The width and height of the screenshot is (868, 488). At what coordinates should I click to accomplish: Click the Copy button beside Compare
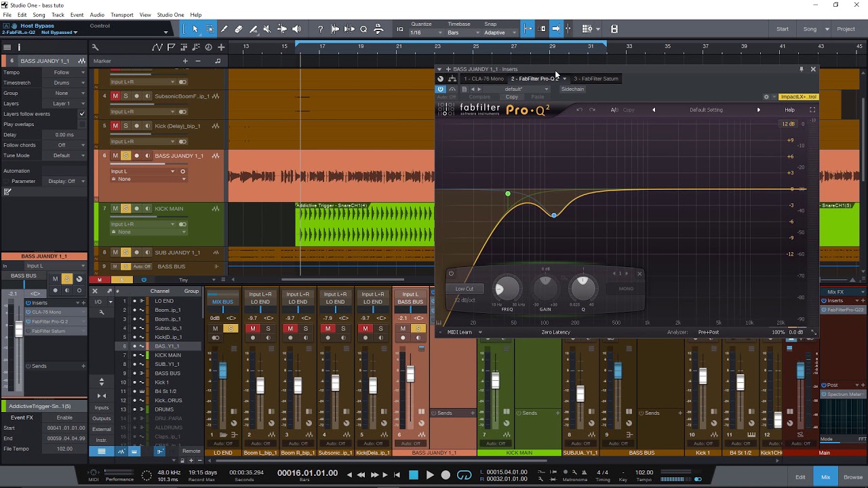click(x=511, y=97)
